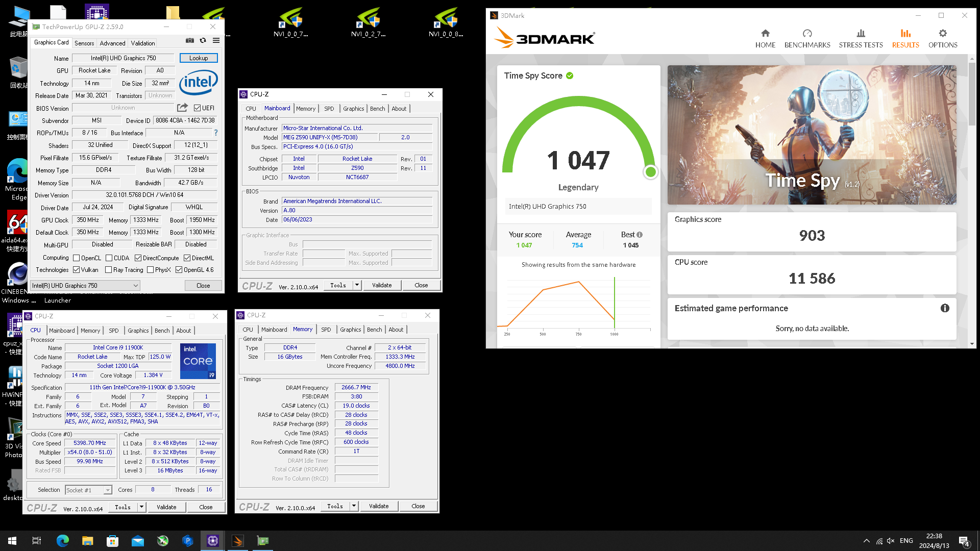The height and width of the screenshot is (551, 980).
Task: Toggle OpenCL checkbox in GPU-Z
Action: coord(77,258)
